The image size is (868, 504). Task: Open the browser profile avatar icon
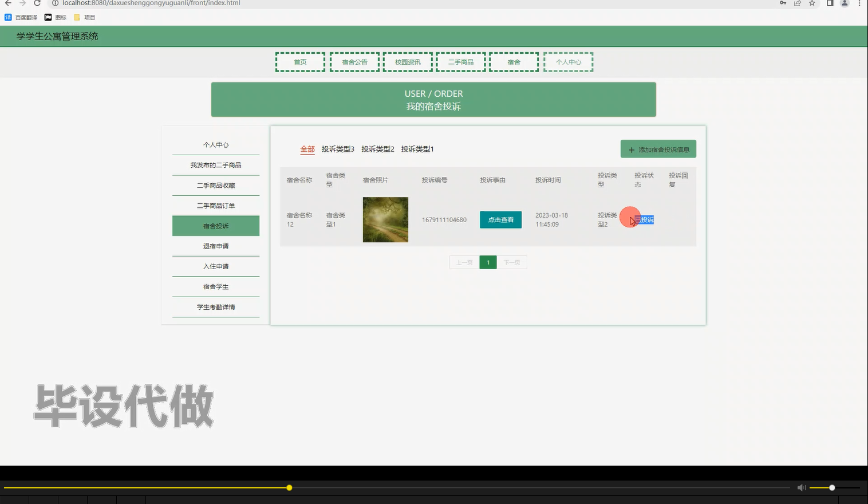843,3
